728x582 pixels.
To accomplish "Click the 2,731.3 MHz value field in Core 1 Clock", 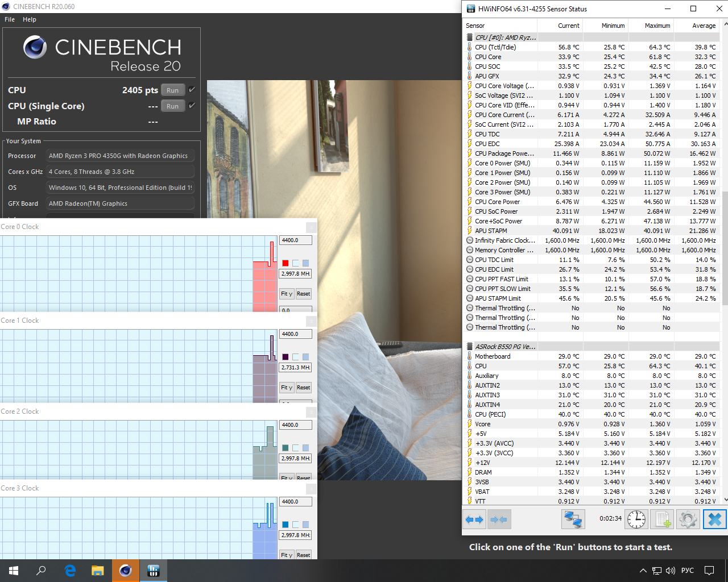I will tap(296, 368).
